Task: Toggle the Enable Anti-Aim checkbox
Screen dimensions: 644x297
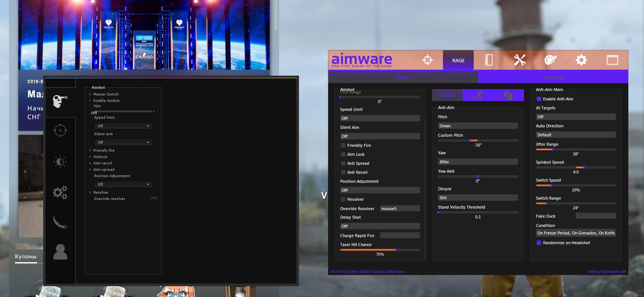Action: [x=539, y=99]
